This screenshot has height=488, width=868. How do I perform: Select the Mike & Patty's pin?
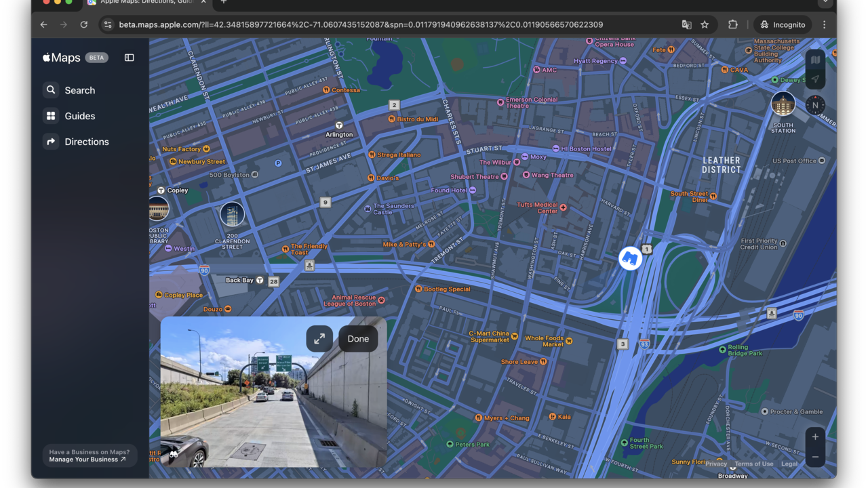tap(432, 244)
